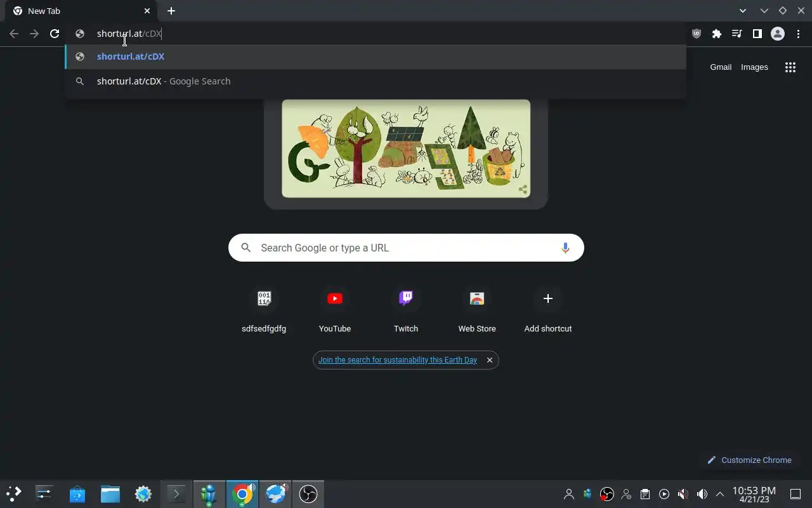Screen dimensions: 812x508
Task: Open the globe gear taskbar app
Action: click(143, 493)
